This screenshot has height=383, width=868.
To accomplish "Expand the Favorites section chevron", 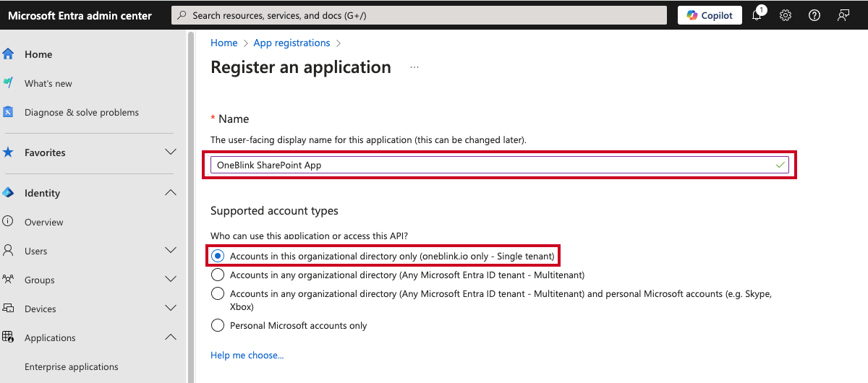I will pyautogui.click(x=171, y=152).
